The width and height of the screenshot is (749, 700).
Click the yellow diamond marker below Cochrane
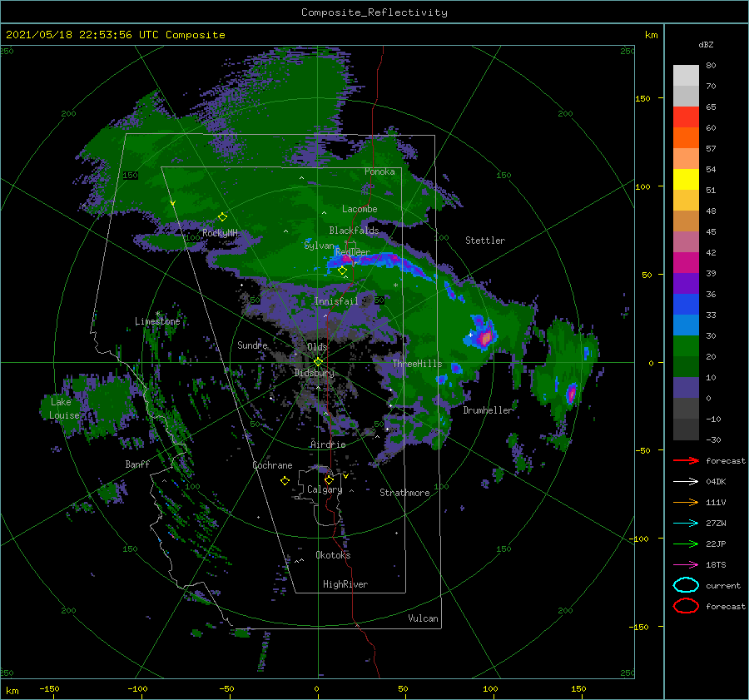click(285, 481)
